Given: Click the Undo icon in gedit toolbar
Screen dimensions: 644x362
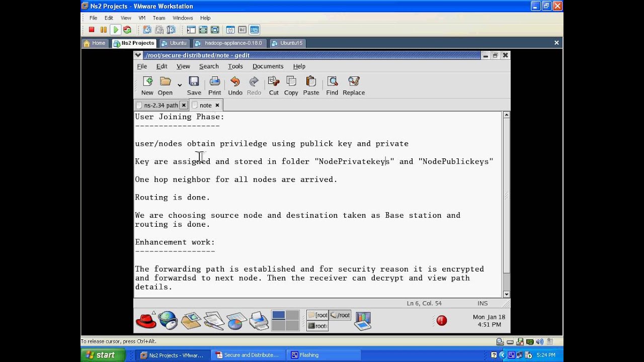Looking at the screenshot, I should 235,81.
